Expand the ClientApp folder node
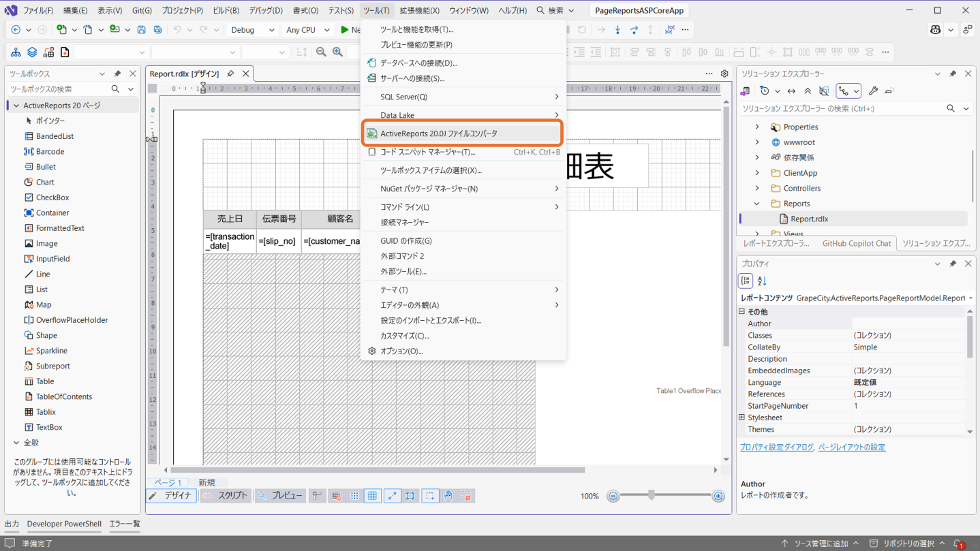 coord(757,173)
